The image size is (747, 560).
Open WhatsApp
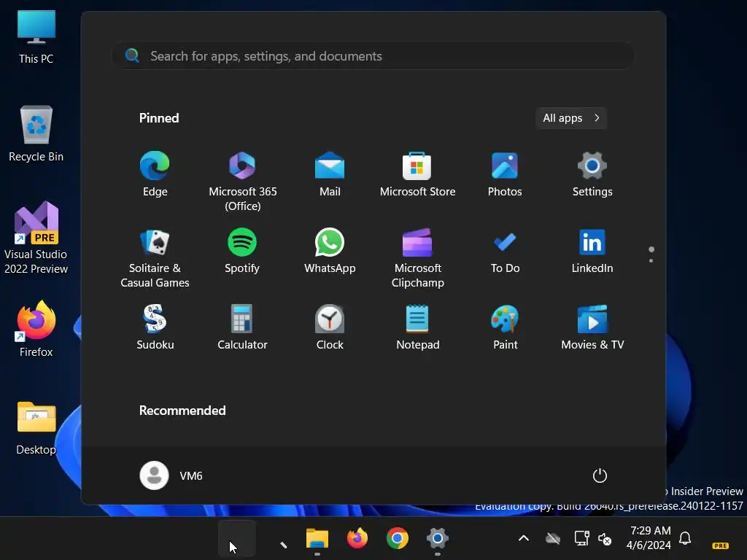330,251
